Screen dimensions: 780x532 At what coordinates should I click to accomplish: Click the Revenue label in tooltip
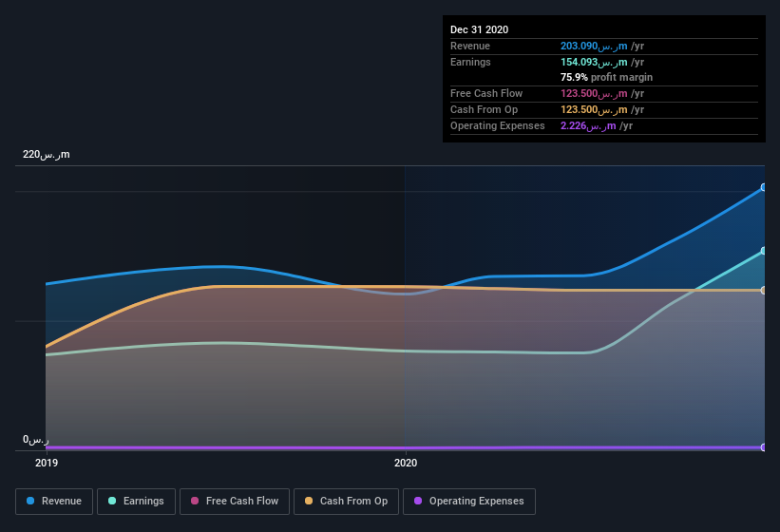point(470,47)
